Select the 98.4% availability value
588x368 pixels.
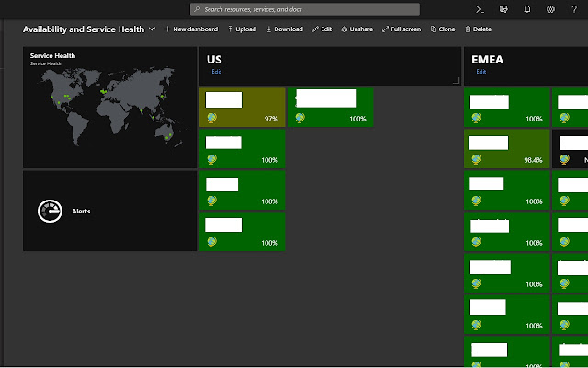(x=533, y=160)
